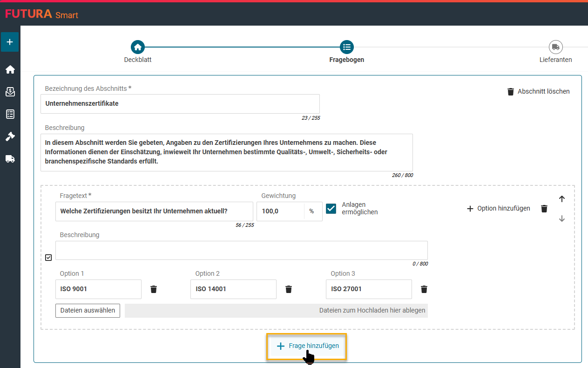The image size is (588, 368).
Task: Remove option ISO 27001 with trash icon
Action: [424, 289]
